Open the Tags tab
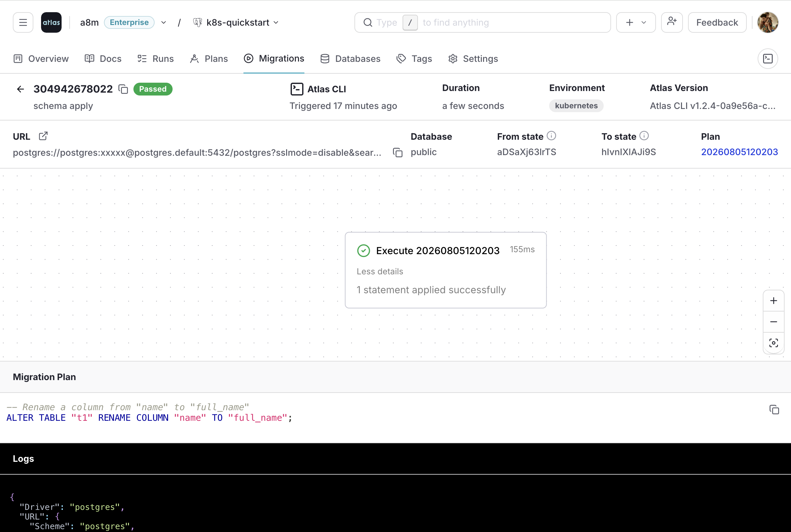This screenshot has height=532, width=791. (414, 59)
